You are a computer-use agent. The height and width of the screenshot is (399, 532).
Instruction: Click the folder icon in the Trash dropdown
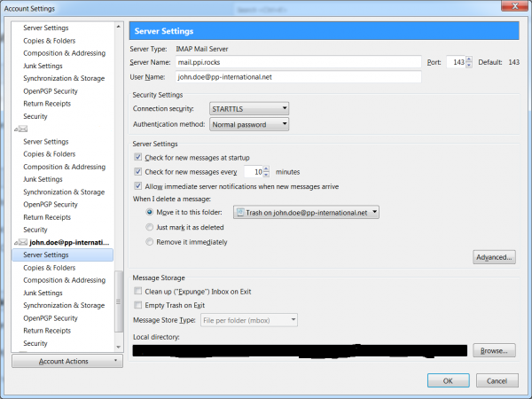[x=239, y=212]
